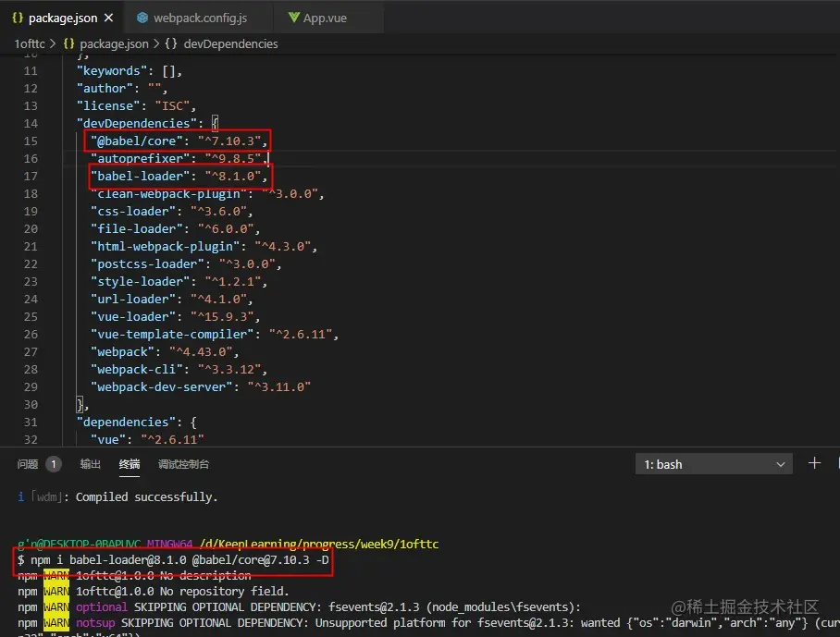Select the 终端 terminal tab
840x637 pixels.
[130, 464]
